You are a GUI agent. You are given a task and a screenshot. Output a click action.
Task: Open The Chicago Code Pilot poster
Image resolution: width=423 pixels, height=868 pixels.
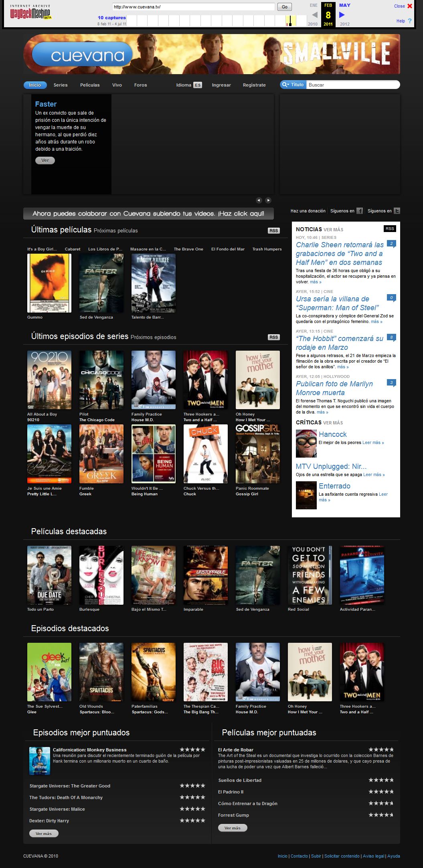pos(101,380)
